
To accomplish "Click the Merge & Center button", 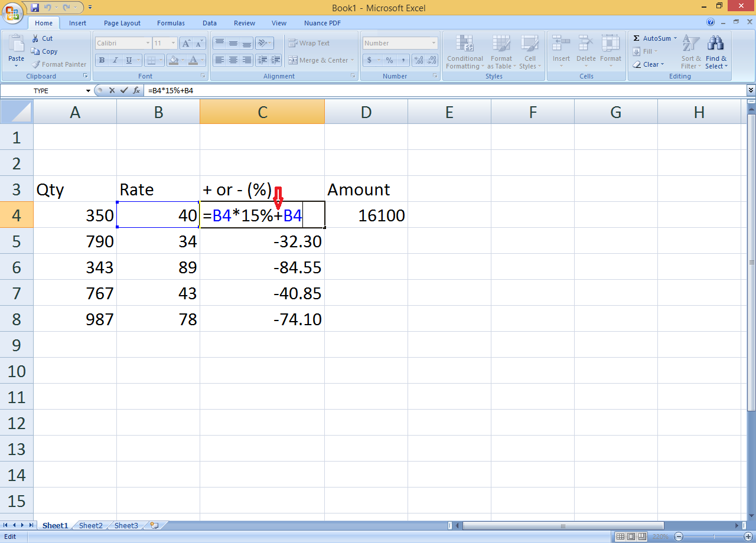I will pos(321,60).
